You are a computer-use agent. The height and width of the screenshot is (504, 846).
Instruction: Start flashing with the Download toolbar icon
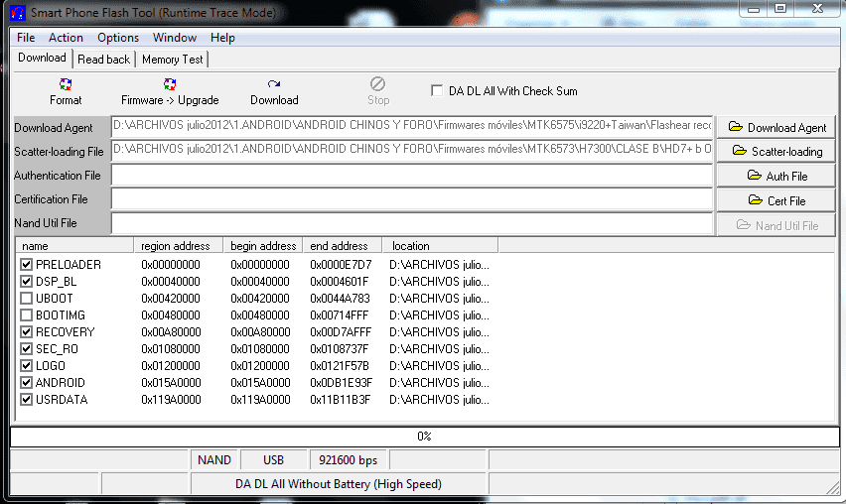(273, 84)
